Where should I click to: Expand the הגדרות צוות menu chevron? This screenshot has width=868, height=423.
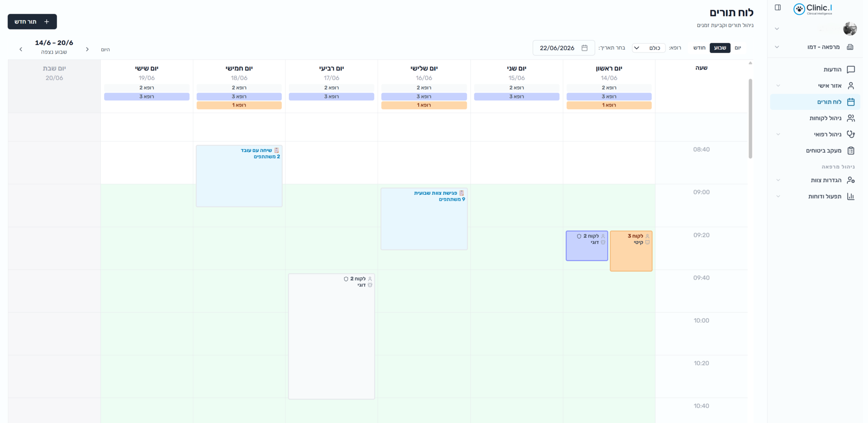coord(778,180)
